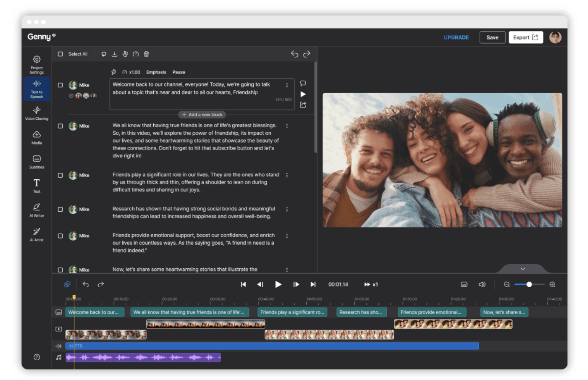Collapse the video preview using chevron

(522, 269)
